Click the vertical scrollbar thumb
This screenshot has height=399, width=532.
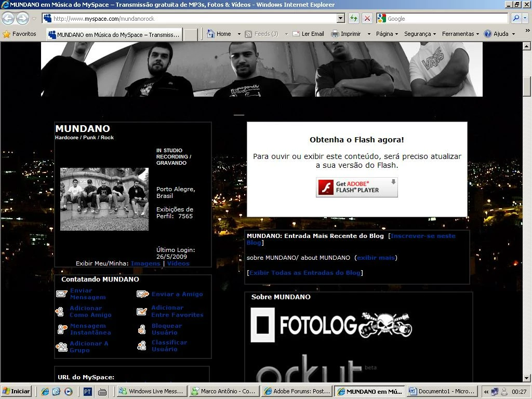[x=527, y=87]
